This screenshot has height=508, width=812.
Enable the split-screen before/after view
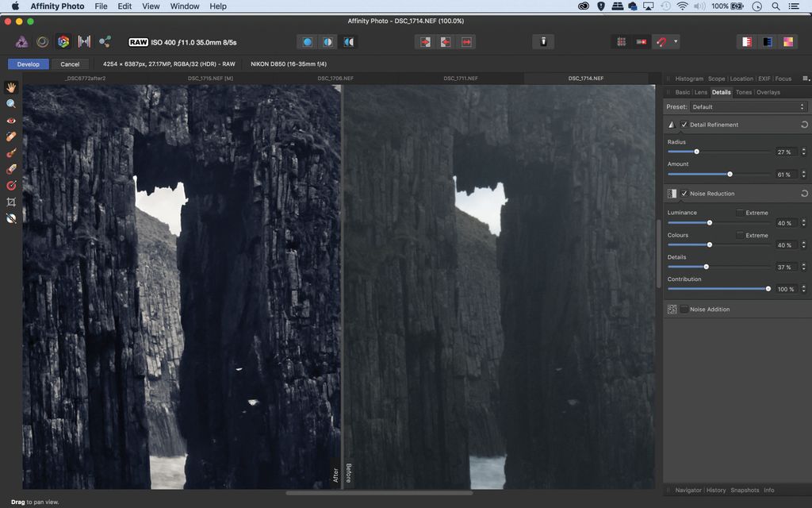(x=327, y=41)
